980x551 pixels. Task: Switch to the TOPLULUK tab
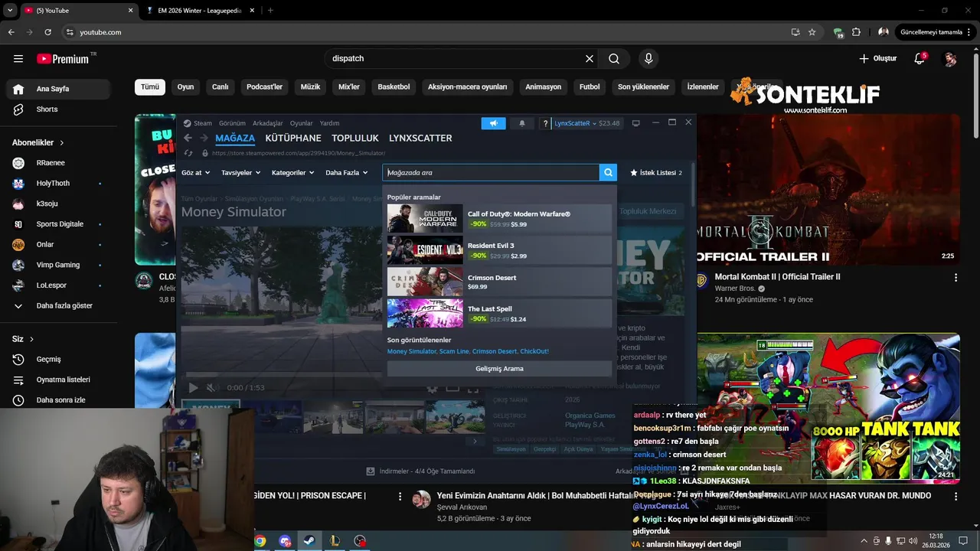(355, 139)
